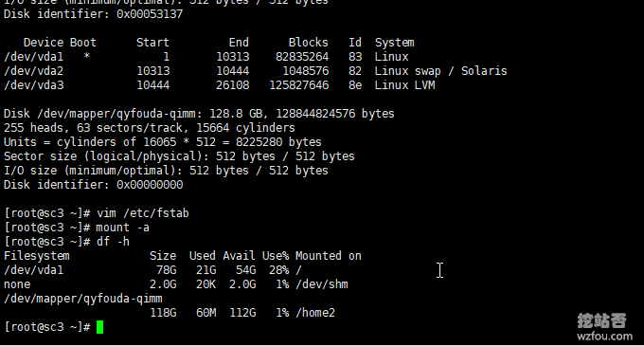
Task: Click the 'Mounted on' column header
Action: pos(329,256)
